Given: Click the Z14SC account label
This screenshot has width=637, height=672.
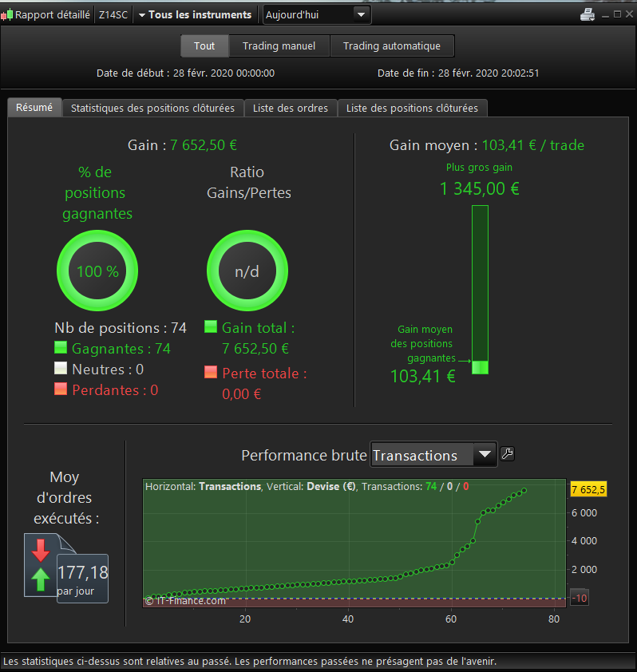Looking at the screenshot, I should tap(113, 15).
